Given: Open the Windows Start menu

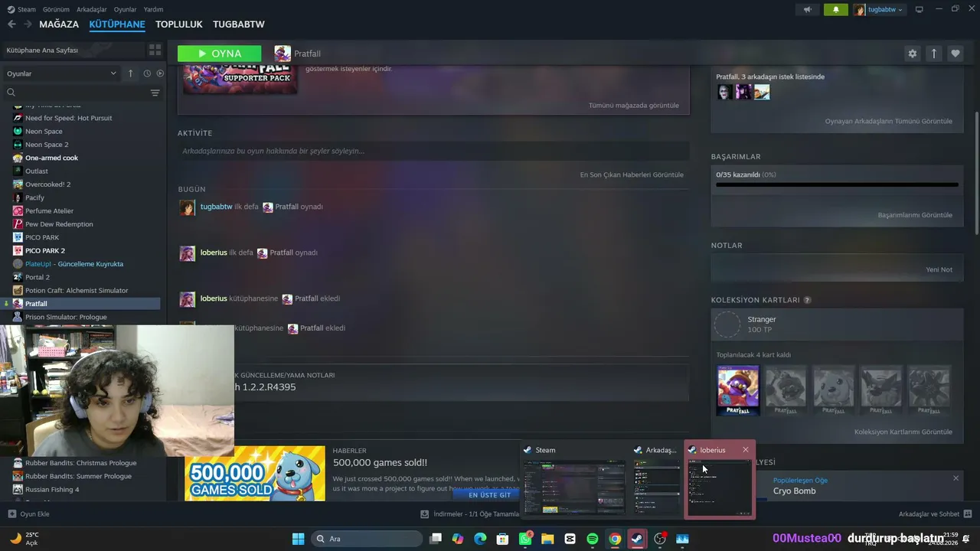Looking at the screenshot, I should tap(298, 539).
